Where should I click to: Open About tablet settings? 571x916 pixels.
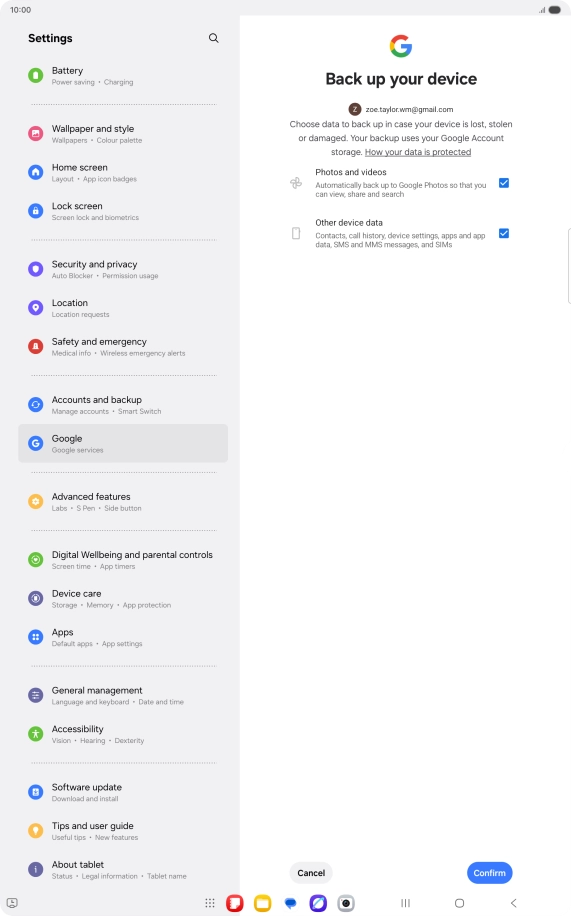pos(123,869)
